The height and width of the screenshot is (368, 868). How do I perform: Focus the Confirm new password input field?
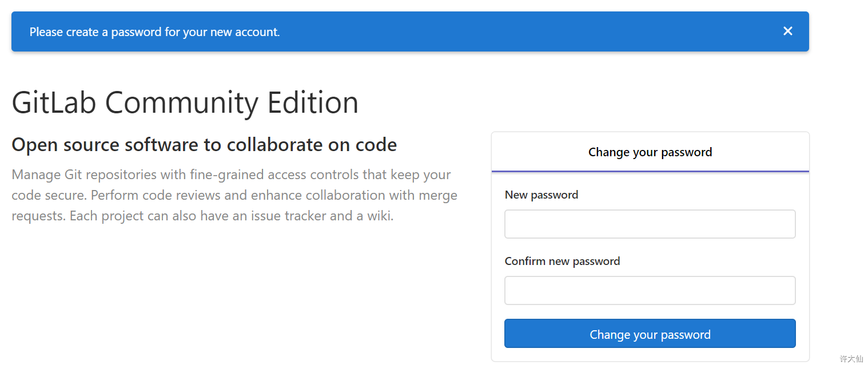tap(650, 290)
